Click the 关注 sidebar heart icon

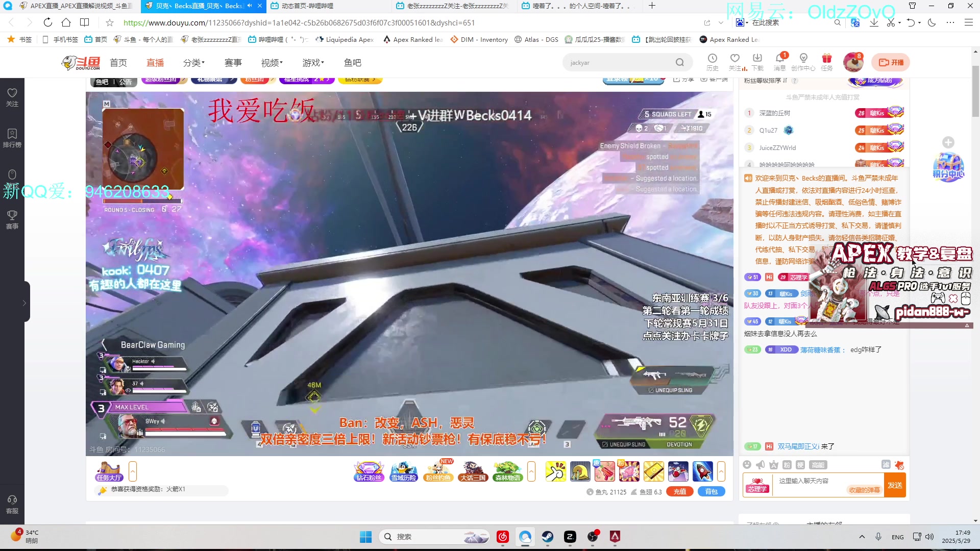tap(12, 97)
